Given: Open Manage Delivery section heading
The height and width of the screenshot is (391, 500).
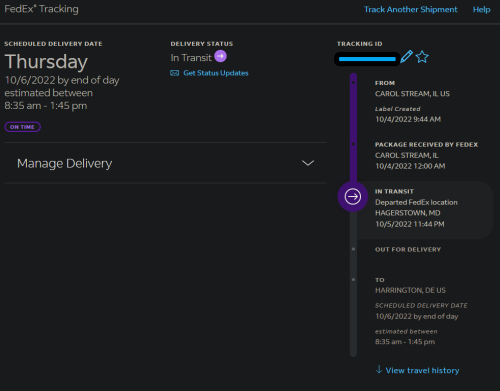Looking at the screenshot, I should [64, 163].
